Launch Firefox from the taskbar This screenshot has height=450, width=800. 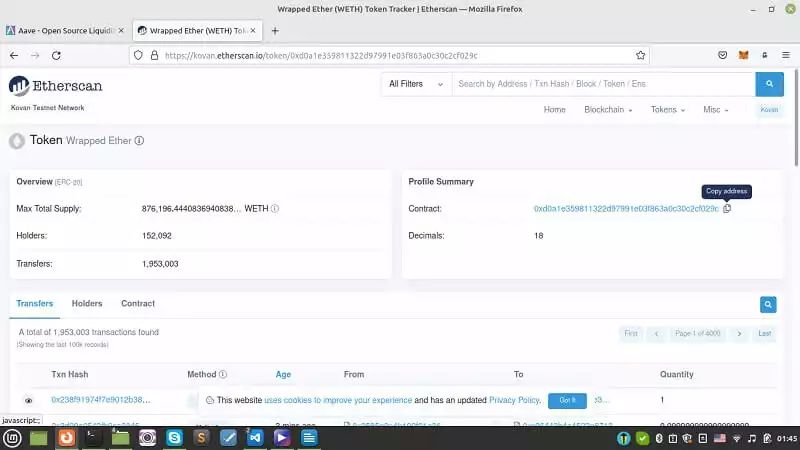point(66,438)
